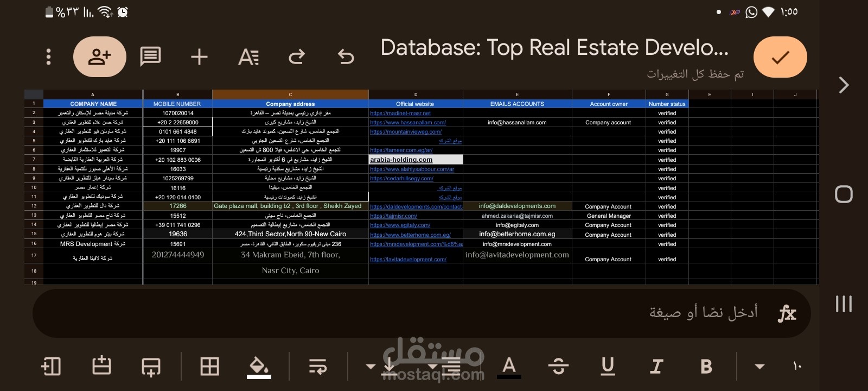This screenshot has height=391, width=868.
Task: Open the lavitadevelopment.com link
Action: pyautogui.click(x=408, y=260)
